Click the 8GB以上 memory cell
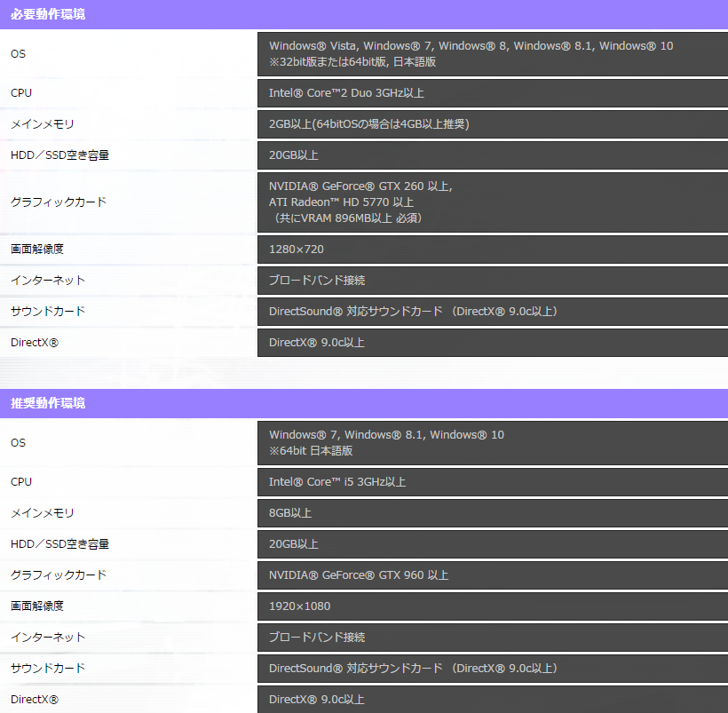This screenshot has width=728, height=713. [x=493, y=513]
